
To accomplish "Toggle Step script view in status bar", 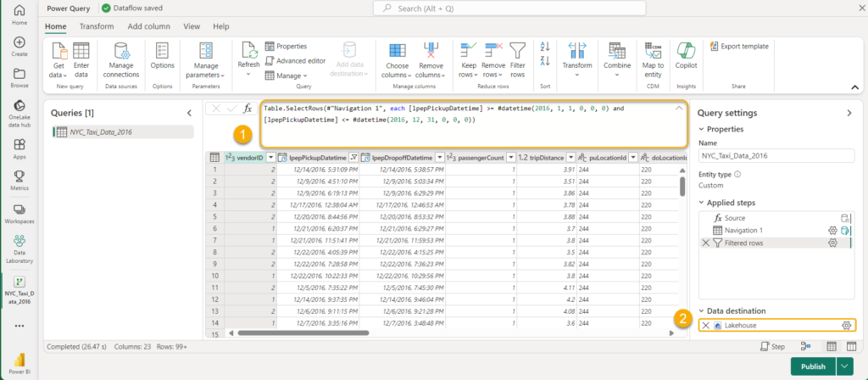I will click(x=773, y=347).
